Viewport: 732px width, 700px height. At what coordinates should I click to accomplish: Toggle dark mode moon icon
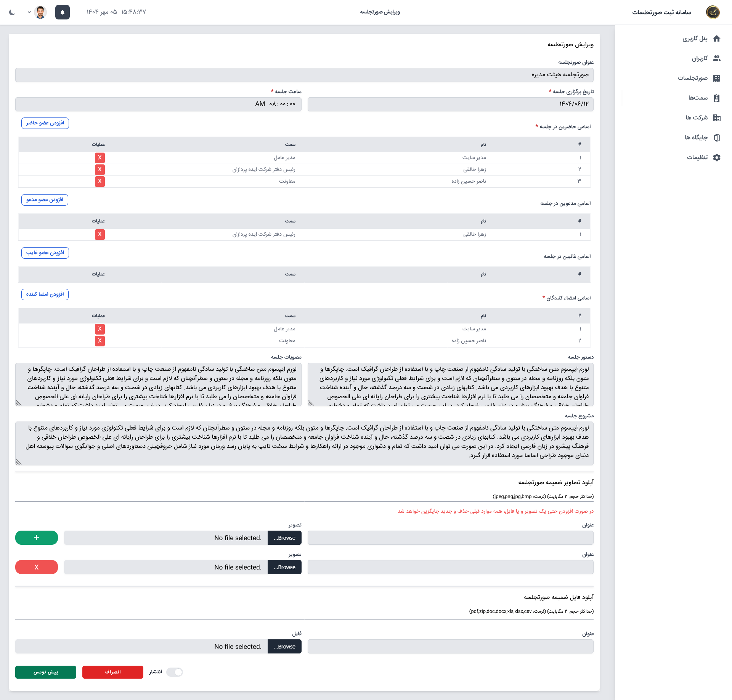tap(12, 12)
